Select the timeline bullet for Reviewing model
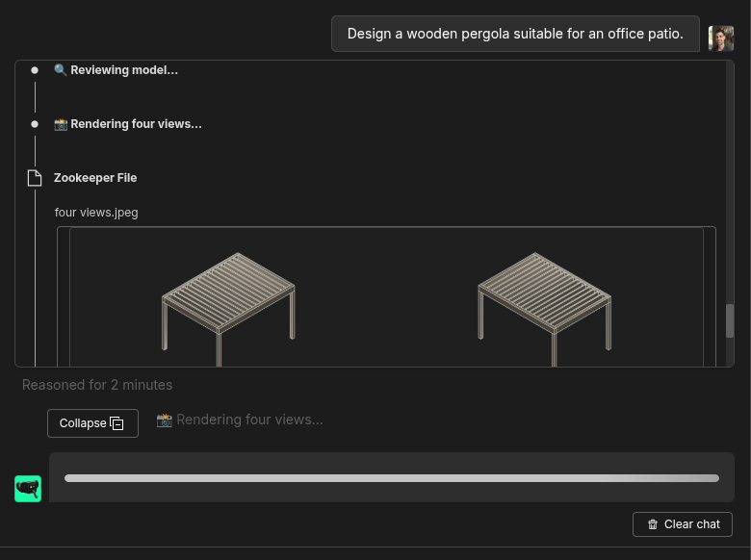751x560 pixels. click(x=35, y=70)
